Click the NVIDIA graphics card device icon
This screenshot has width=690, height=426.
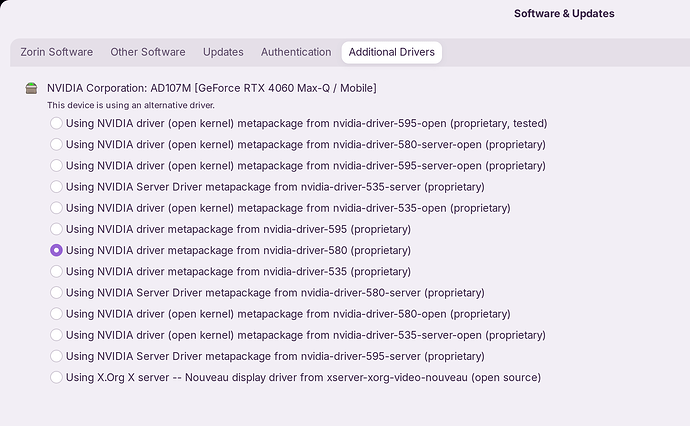(31, 88)
